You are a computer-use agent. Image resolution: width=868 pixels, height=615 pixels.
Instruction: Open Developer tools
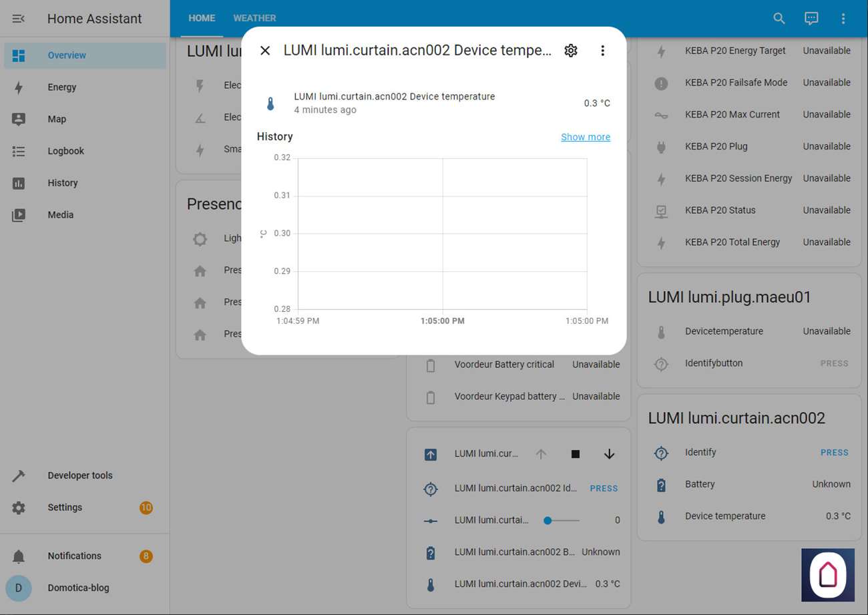(x=85, y=475)
